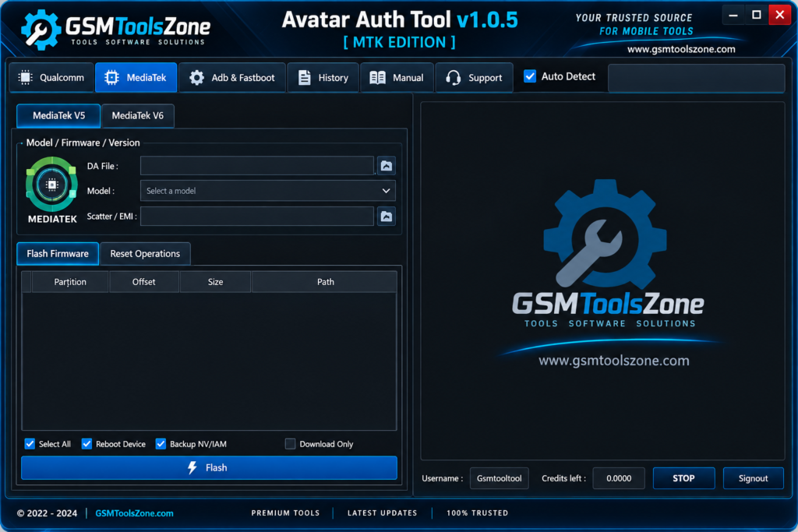Toggle the Reboot Device checkbox
798x532 pixels.
(x=87, y=444)
